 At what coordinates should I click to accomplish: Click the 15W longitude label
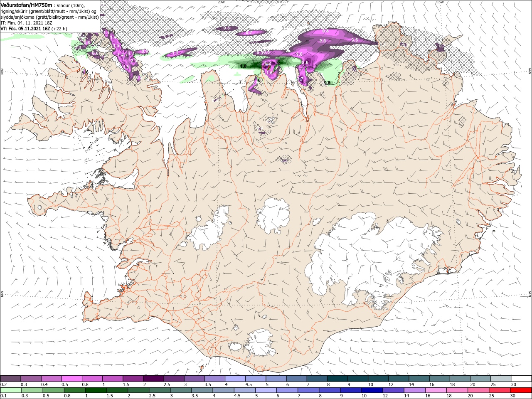[440, 2]
